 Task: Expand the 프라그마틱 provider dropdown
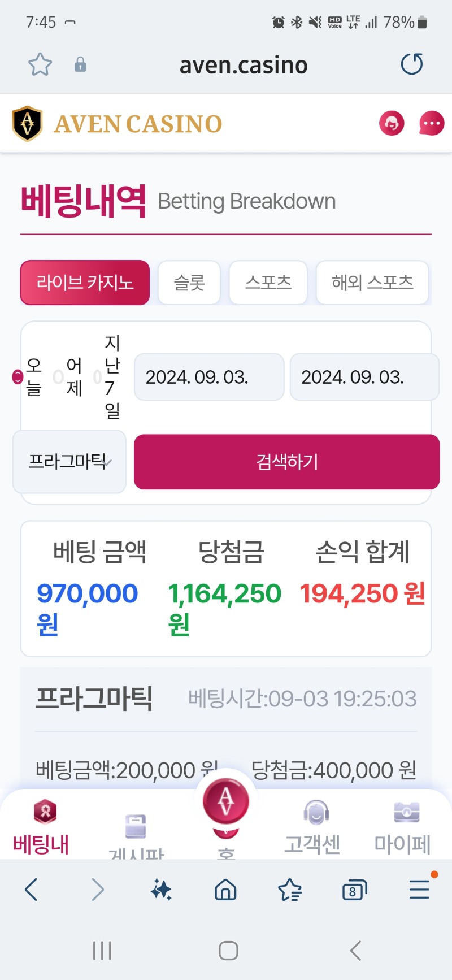coord(69,462)
